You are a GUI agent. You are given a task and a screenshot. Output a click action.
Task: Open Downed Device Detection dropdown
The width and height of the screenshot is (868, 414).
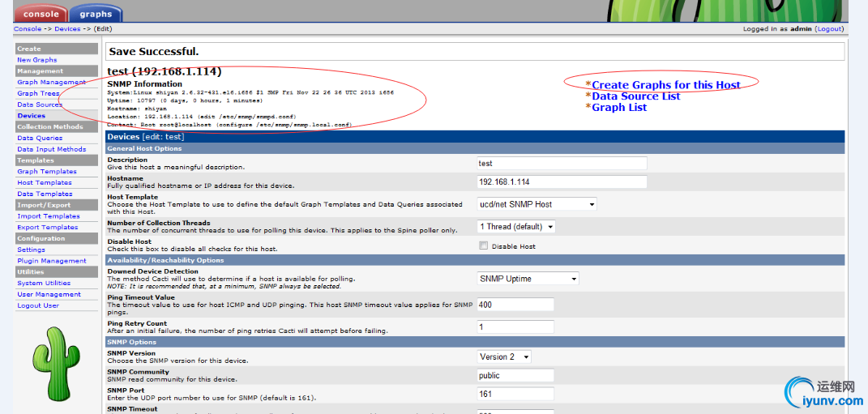[528, 279]
